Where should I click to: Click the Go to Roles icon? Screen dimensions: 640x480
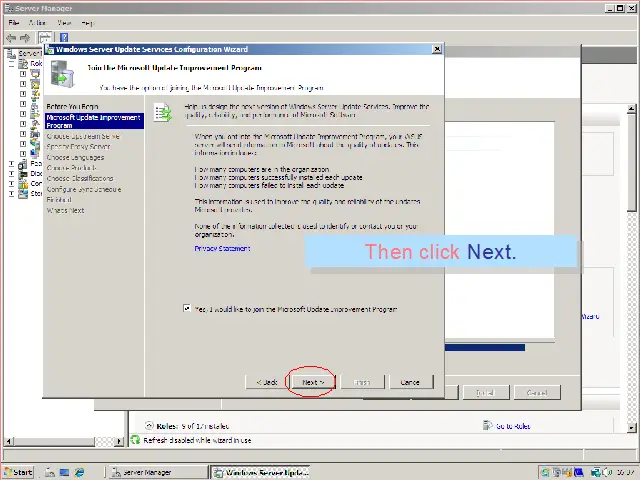pos(487,426)
